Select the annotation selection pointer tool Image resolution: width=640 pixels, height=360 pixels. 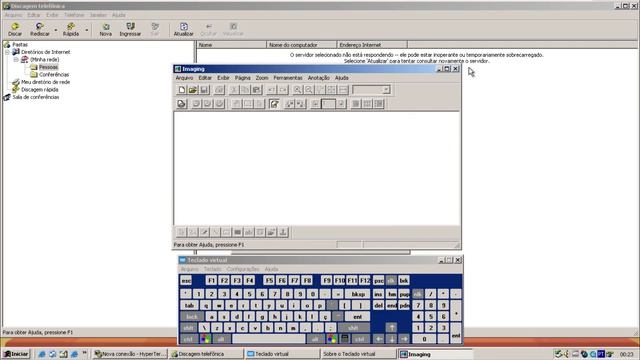tap(181, 232)
